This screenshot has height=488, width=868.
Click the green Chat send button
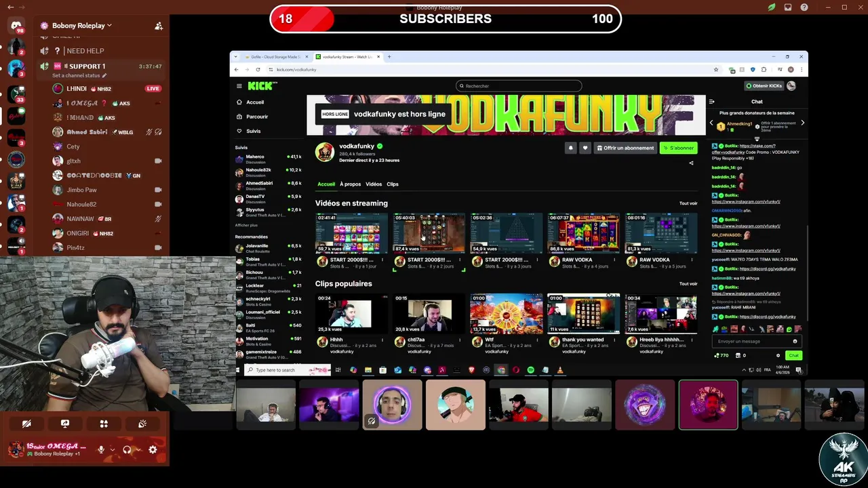793,355
